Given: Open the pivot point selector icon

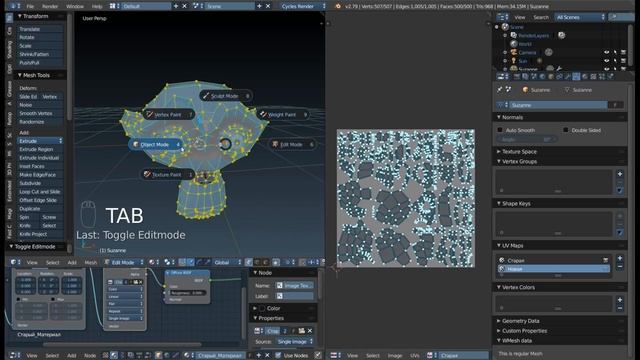Looking at the screenshot, I should tap(168, 262).
